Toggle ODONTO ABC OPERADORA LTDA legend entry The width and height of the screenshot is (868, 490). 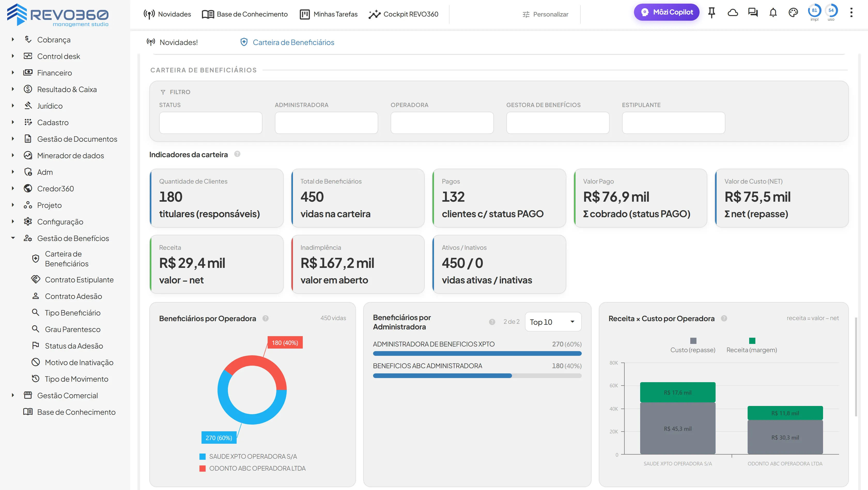pyautogui.click(x=252, y=469)
